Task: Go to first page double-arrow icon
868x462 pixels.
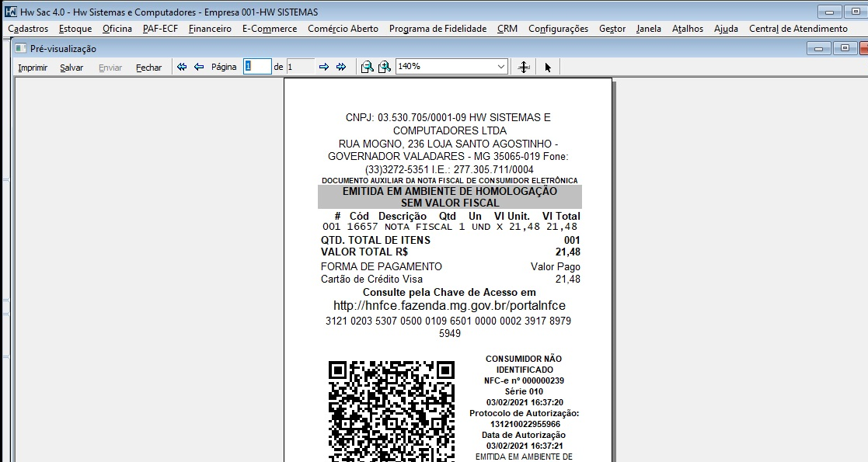Action: (182, 67)
